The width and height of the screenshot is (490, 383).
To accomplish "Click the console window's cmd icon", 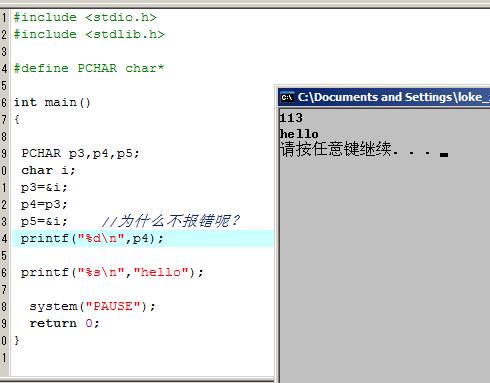I will coord(287,97).
